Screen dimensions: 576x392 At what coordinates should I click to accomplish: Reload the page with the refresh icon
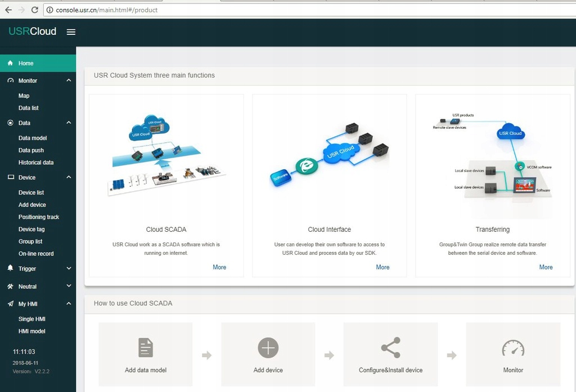click(35, 10)
